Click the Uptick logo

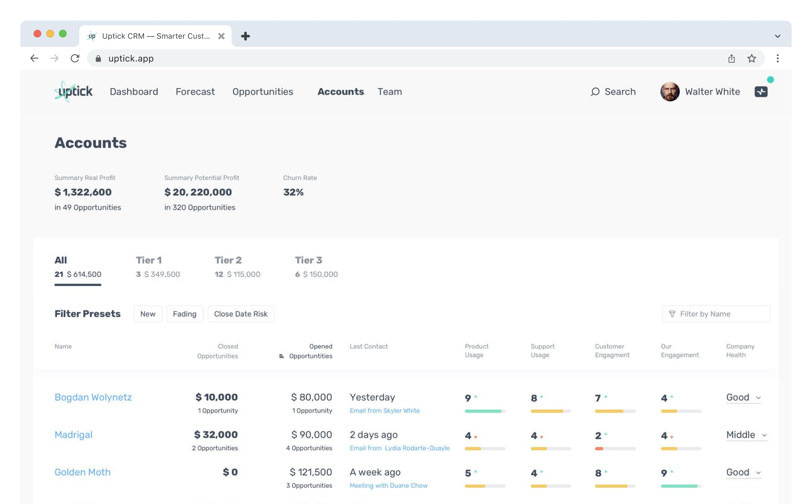[x=73, y=91]
